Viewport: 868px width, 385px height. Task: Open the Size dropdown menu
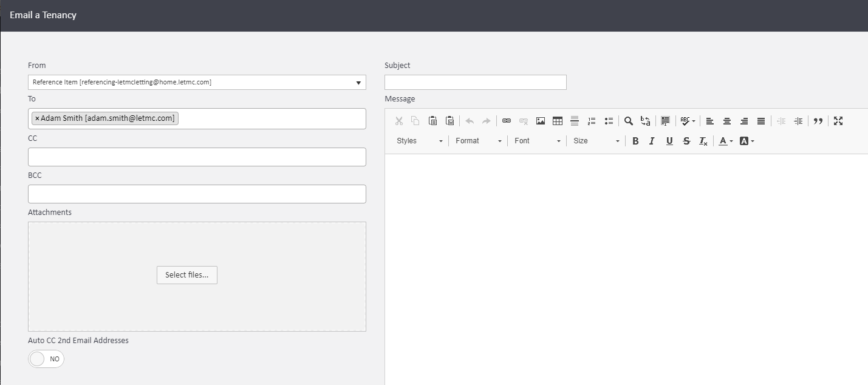(x=596, y=141)
